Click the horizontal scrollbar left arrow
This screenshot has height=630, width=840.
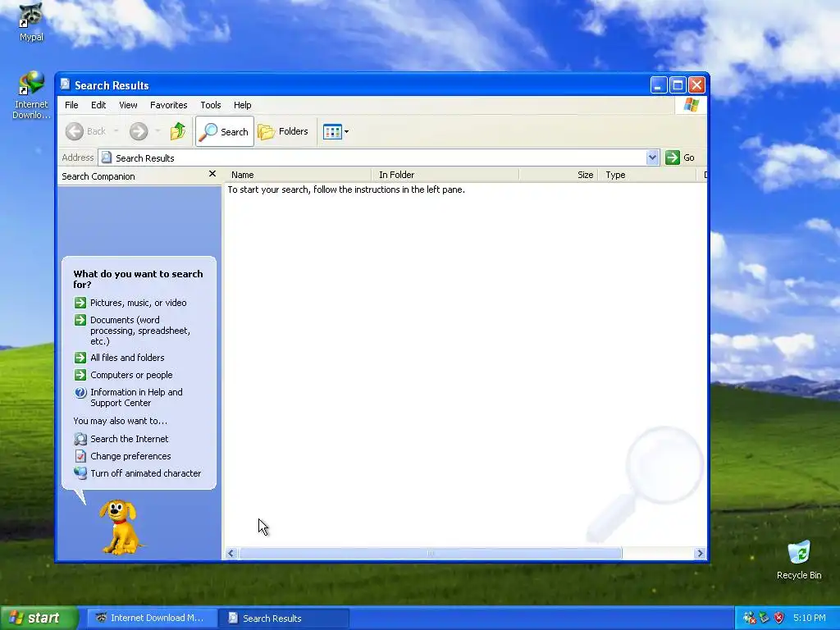coord(231,554)
